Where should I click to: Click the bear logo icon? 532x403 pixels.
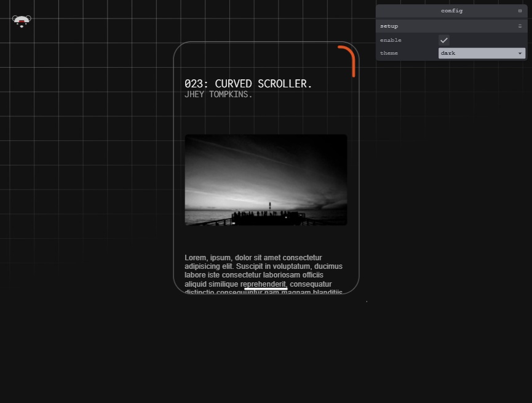[22, 21]
